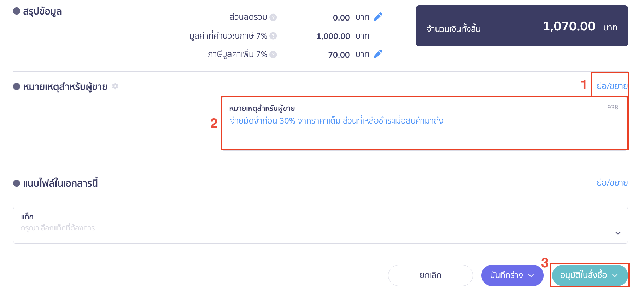
Task: Edit the ภาษีมูลค่าเพิ่ม 7% amount via pencil icon
Action: coord(378,54)
